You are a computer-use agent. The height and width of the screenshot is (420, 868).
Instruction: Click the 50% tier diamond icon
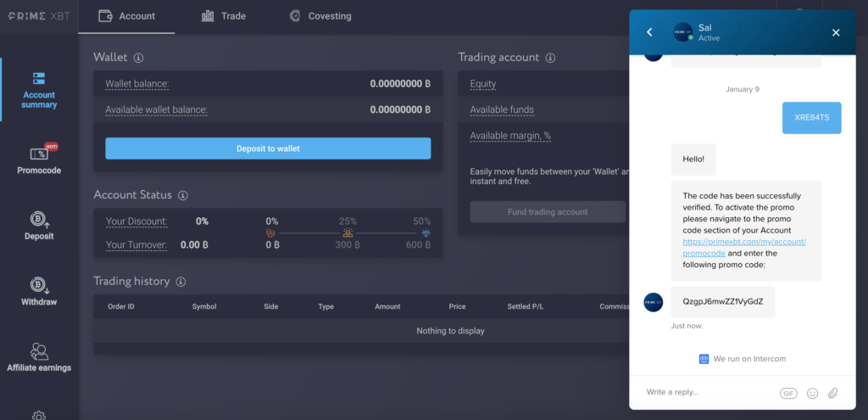(426, 233)
